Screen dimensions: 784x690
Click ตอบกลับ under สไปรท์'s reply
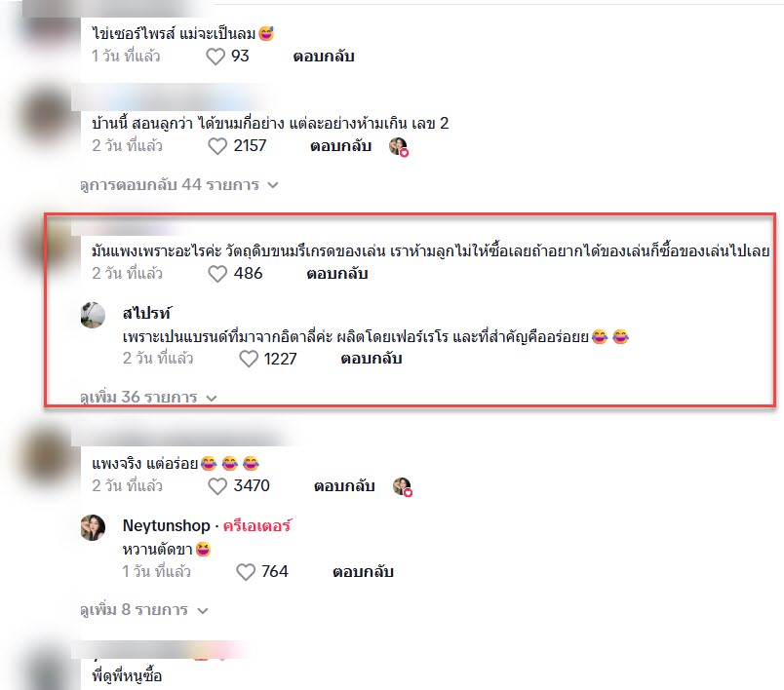pos(371,359)
